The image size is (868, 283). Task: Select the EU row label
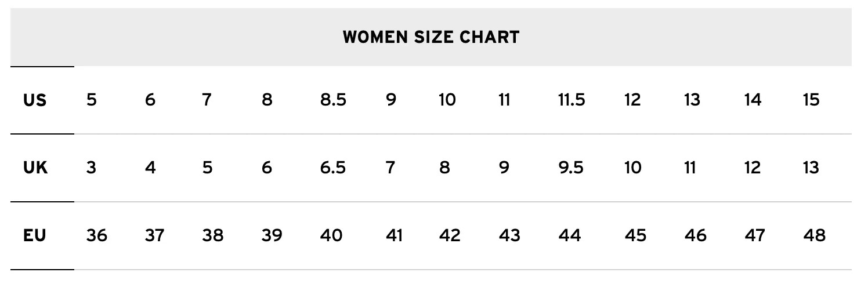[35, 235]
